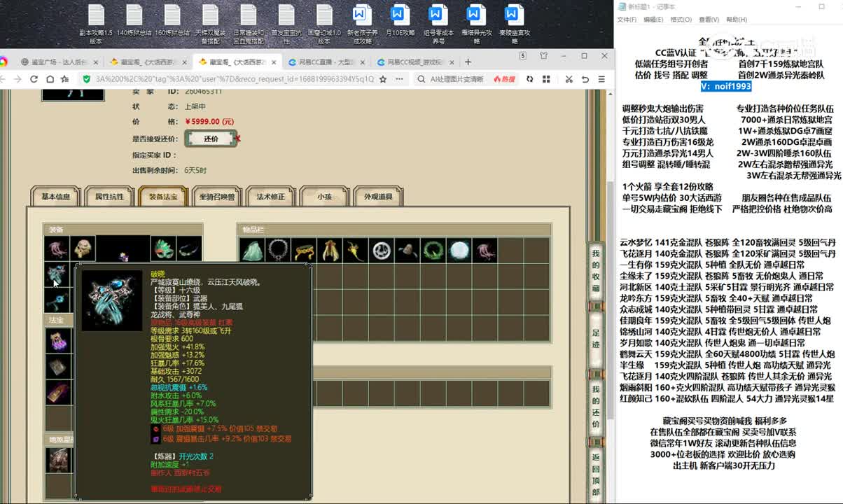Viewport: 843px width, 504px height.
Task: Open desktop file 画蝶幻域1.0版本
Action: pos(323,25)
